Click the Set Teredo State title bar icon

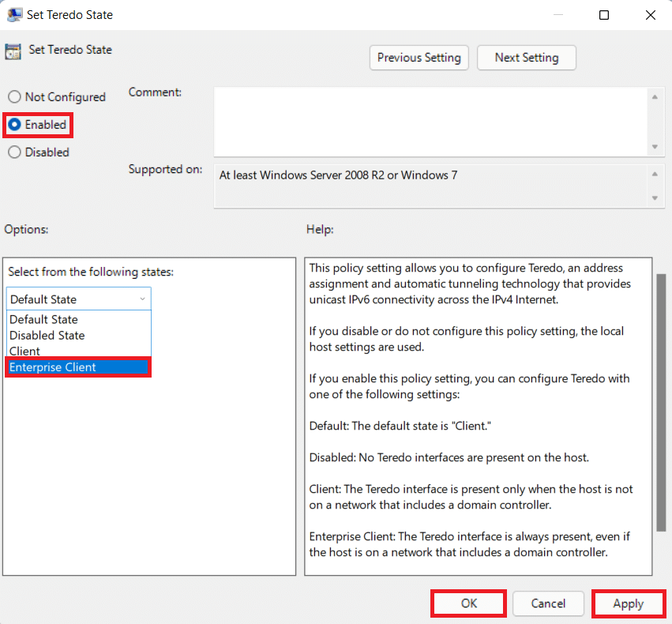tap(14, 15)
